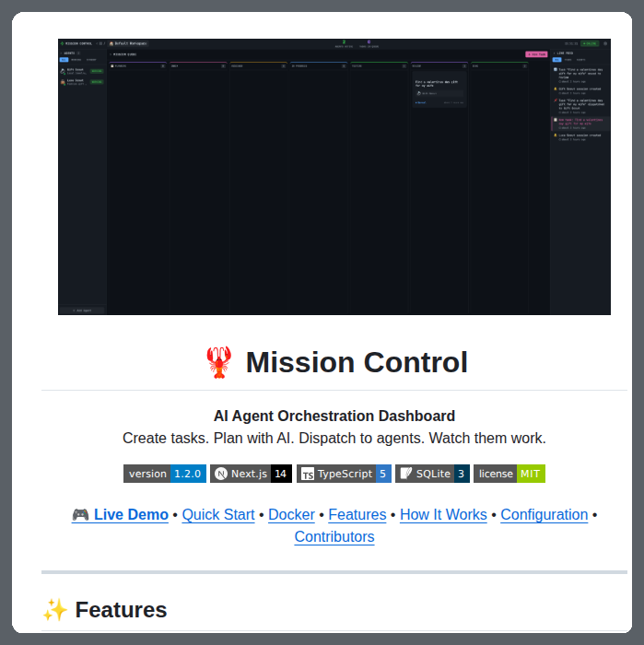Click the red lobster emoji logo
Image resolution: width=644 pixels, height=645 pixels.
point(218,362)
